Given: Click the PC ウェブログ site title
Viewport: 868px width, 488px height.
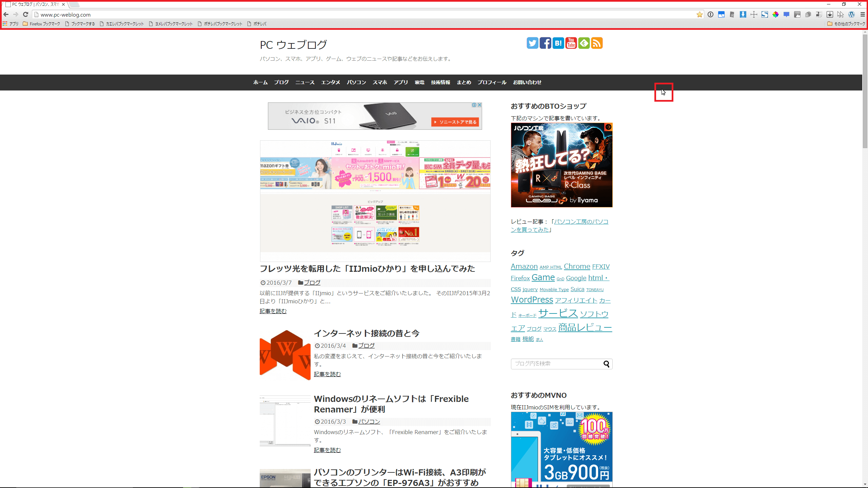Looking at the screenshot, I should [293, 45].
